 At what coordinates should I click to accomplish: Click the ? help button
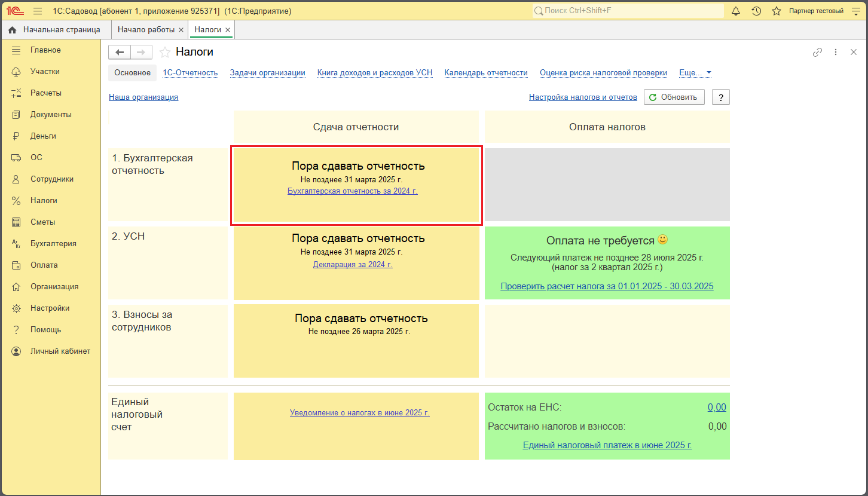click(x=721, y=97)
